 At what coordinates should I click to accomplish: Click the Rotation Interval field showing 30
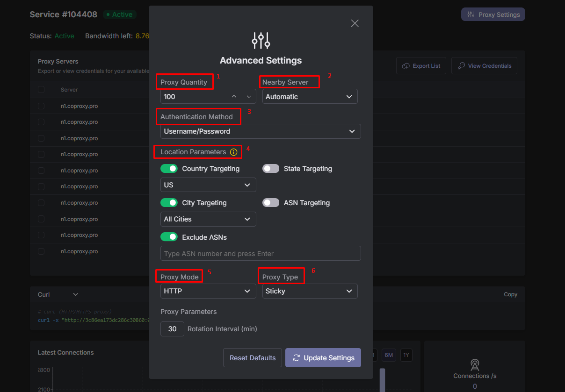click(172, 329)
